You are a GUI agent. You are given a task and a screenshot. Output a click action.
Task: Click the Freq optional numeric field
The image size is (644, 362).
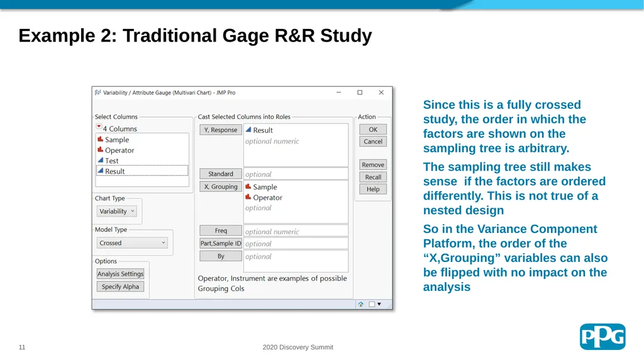[296, 231]
